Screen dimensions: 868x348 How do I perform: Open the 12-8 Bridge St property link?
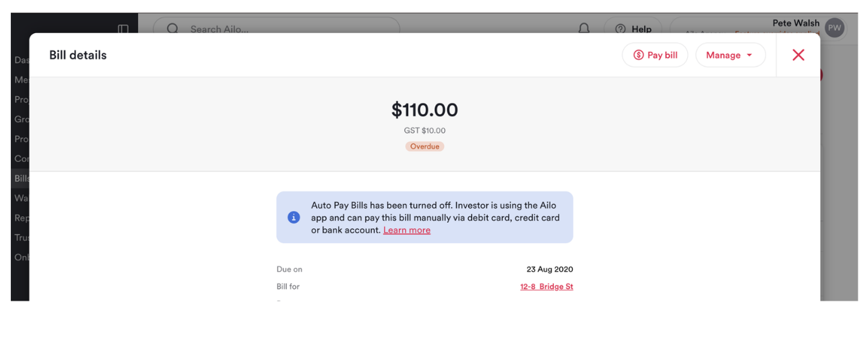tap(547, 287)
